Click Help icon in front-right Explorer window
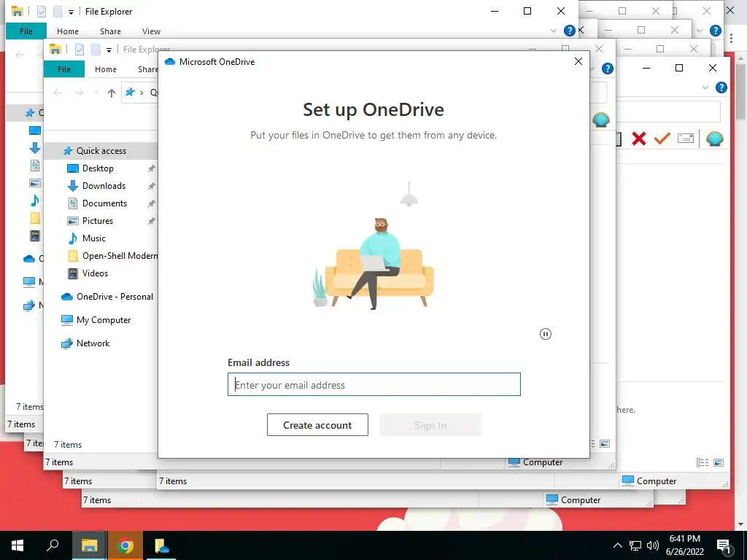Viewport: 747px width, 560px height. pos(721,87)
